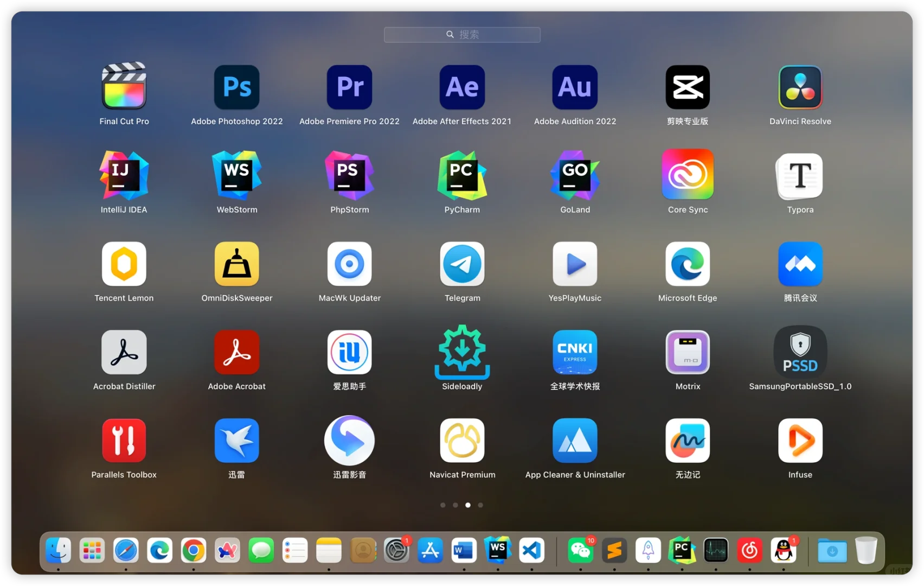Start Adobe After Effects 2021

coord(463,87)
